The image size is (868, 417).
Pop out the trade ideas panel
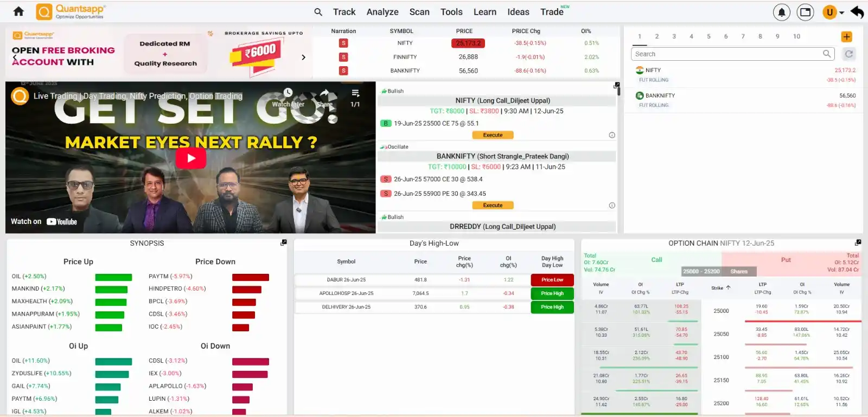click(x=617, y=85)
